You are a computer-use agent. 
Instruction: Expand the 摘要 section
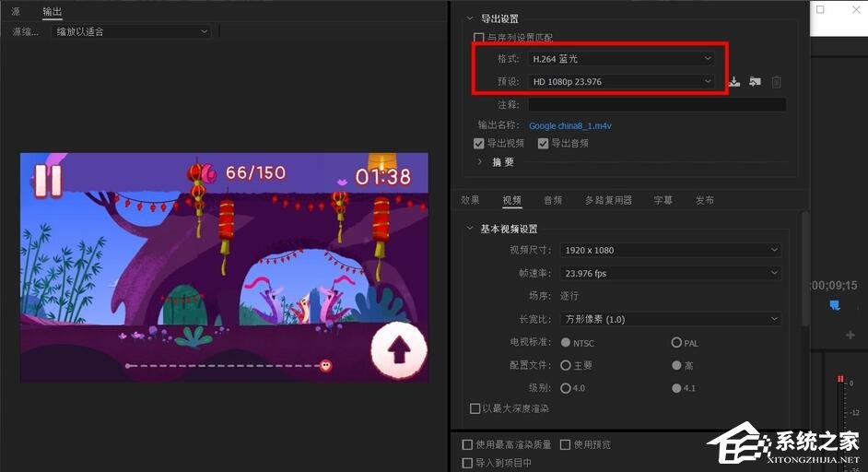479,161
